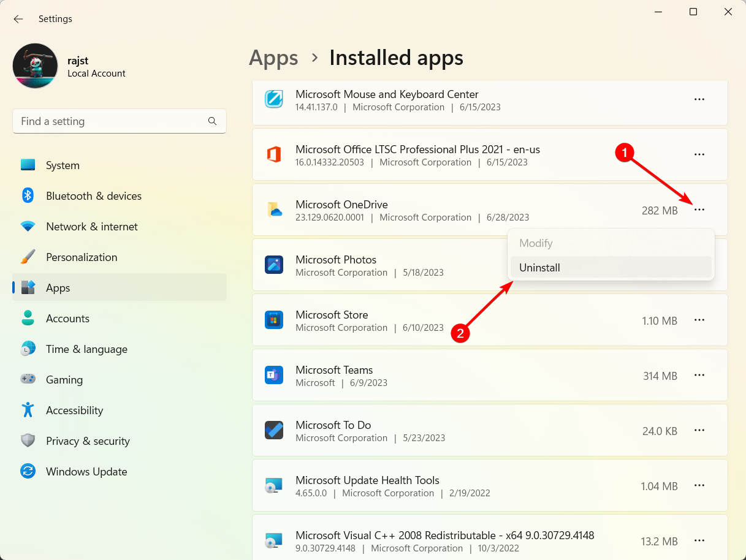Click the Apps breadcrumb link
The image size is (746, 560).
coord(273,58)
